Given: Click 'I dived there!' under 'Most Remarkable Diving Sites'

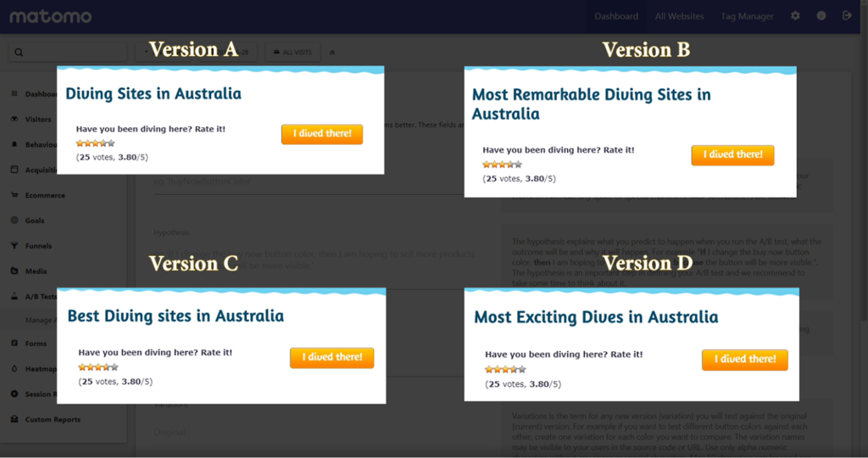Looking at the screenshot, I should 733,155.
